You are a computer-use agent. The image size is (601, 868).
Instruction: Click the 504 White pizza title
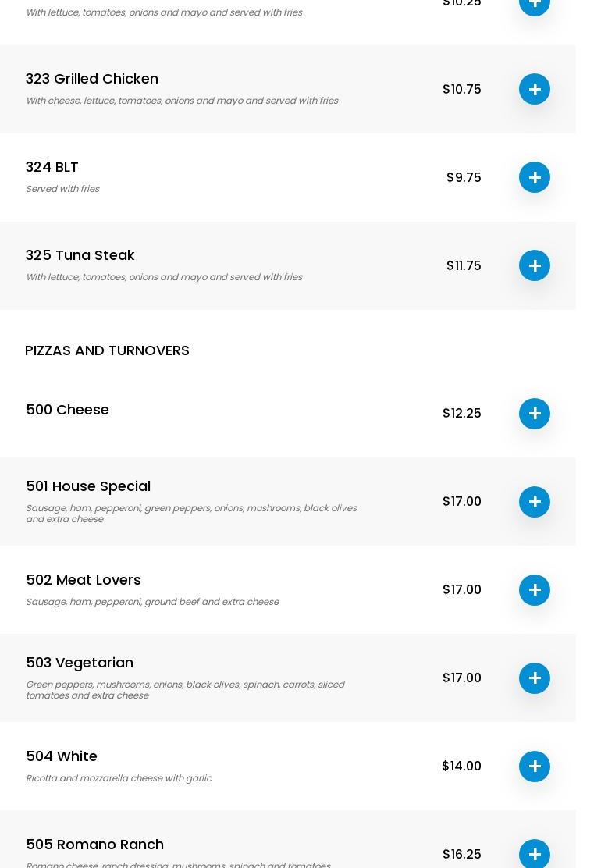pos(62,756)
